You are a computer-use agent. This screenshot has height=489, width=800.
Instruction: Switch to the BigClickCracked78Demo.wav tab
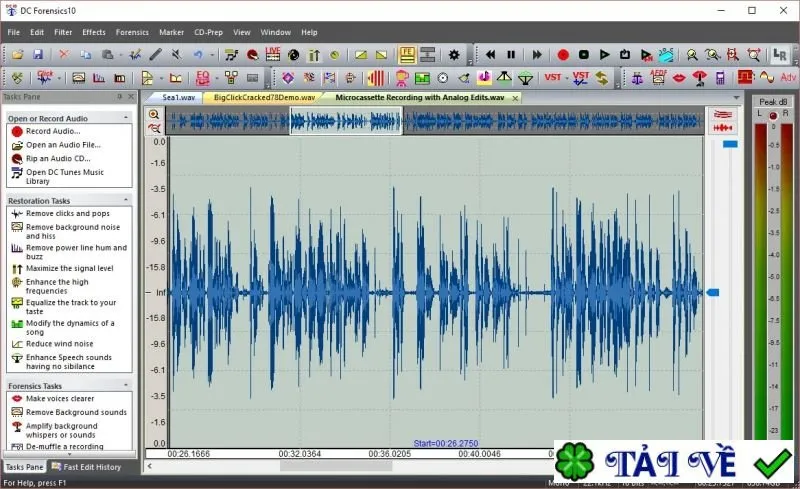[x=264, y=97]
